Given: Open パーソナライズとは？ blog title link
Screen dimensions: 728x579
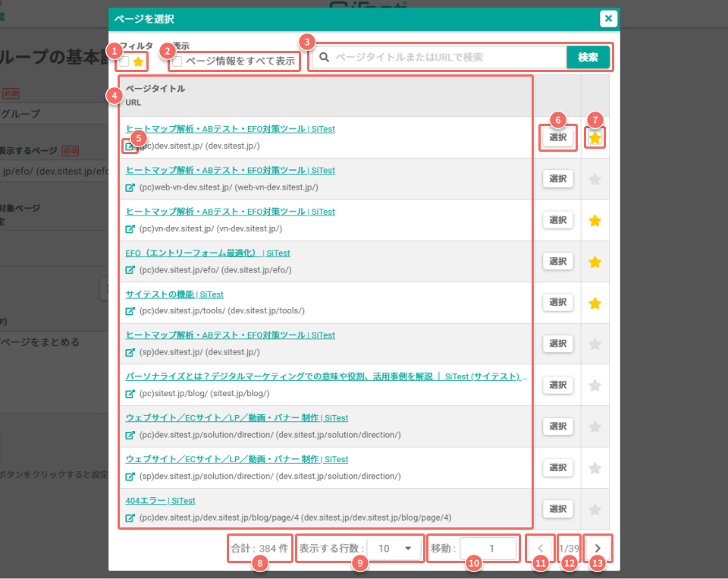Looking at the screenshot, I should point(326,376).
